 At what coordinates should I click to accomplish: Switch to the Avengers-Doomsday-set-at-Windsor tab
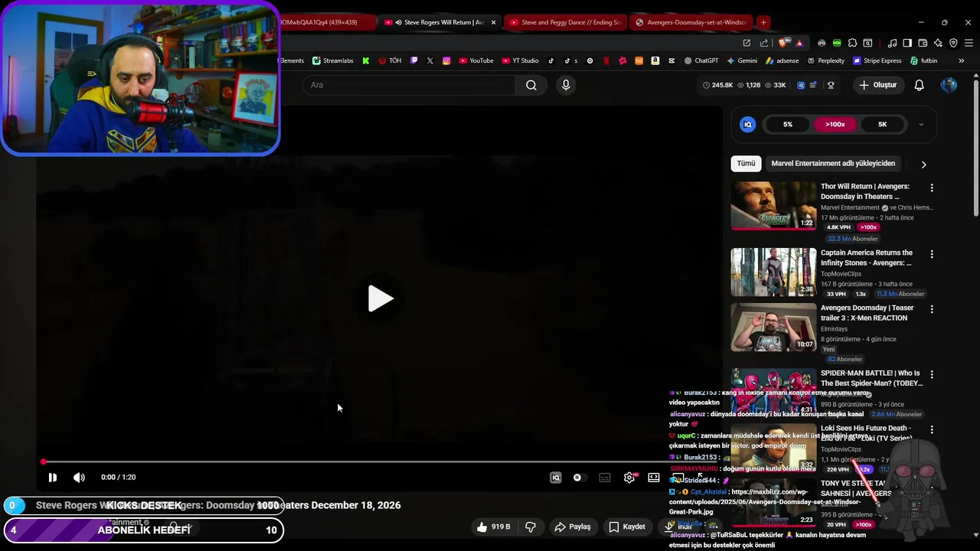(x=691, y=22)
